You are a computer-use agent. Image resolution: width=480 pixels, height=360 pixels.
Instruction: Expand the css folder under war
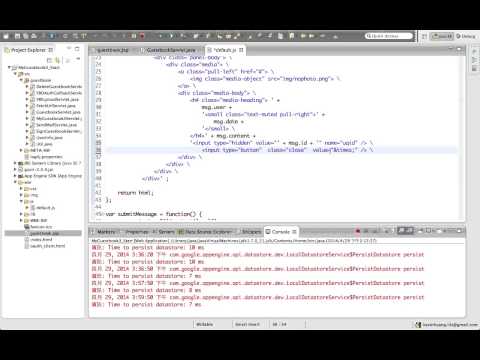21,188
